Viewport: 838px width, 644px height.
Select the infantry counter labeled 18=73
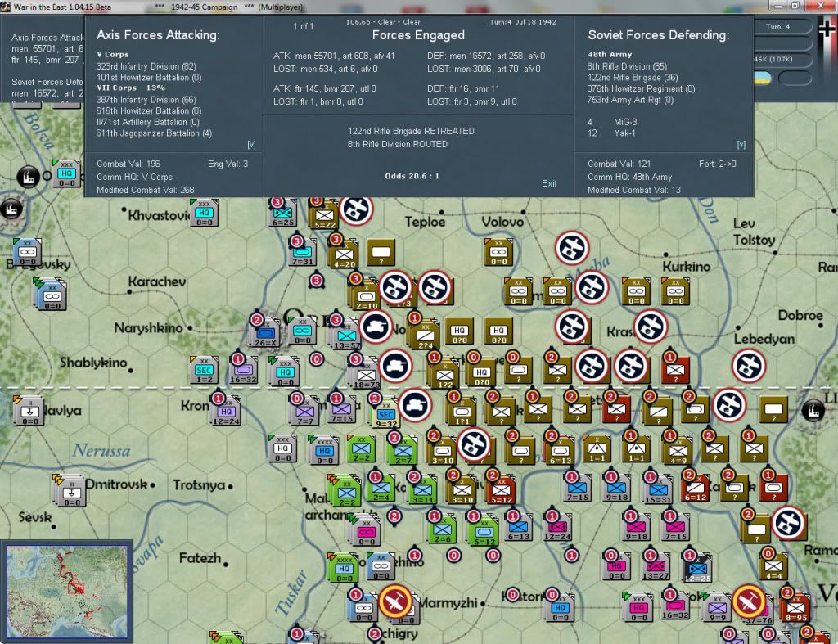pyautogui.click(x=367, y=375)
